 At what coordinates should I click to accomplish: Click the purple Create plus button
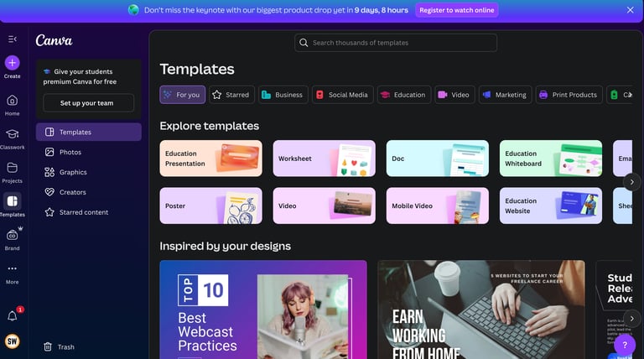(13, 63)
